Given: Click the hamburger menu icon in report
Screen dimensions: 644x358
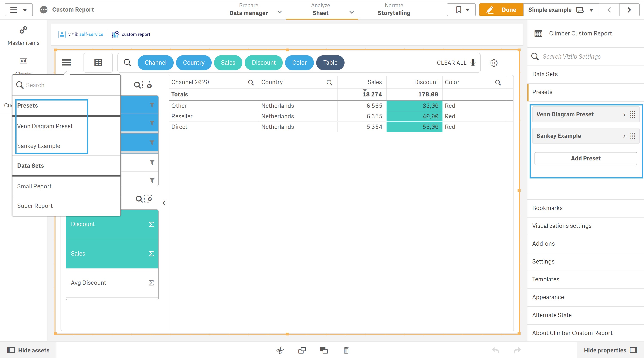Looking at the screenshot, I should [67, 62].
